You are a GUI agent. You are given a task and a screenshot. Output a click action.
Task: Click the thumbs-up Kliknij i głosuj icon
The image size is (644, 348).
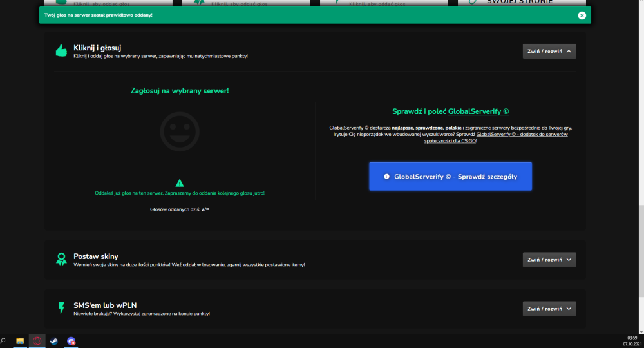pos(61,50)
